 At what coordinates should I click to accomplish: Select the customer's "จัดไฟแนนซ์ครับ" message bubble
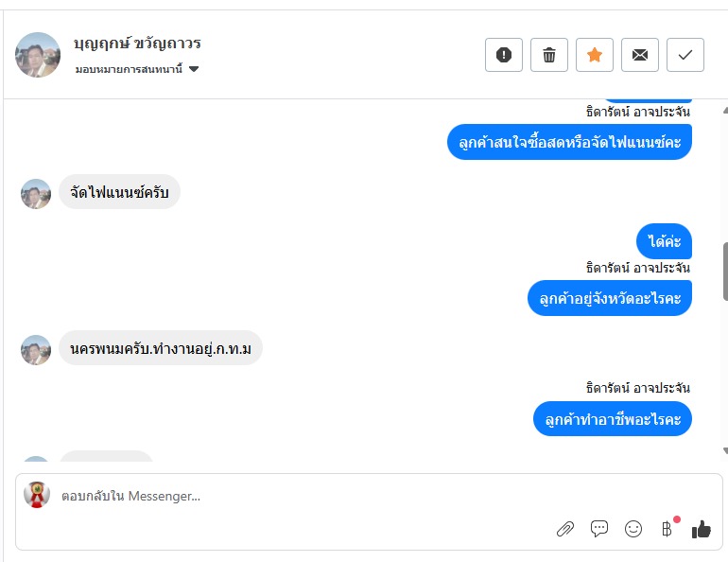point(119,193)
